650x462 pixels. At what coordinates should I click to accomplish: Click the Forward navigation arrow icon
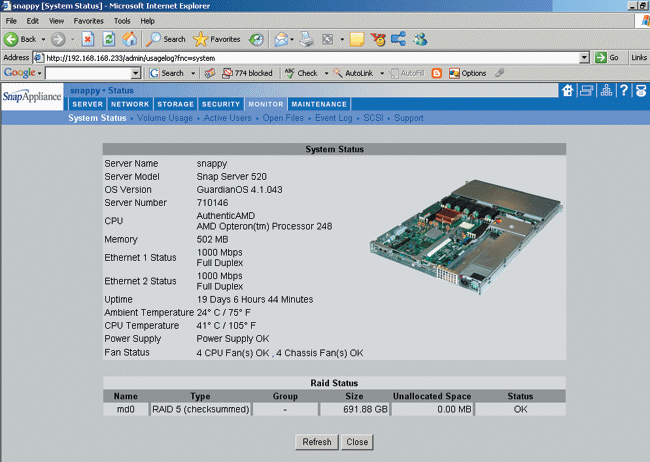58,39
